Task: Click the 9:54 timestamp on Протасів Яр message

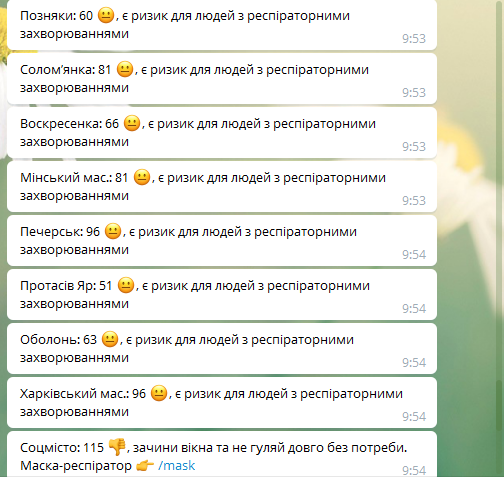Action: 414,308
